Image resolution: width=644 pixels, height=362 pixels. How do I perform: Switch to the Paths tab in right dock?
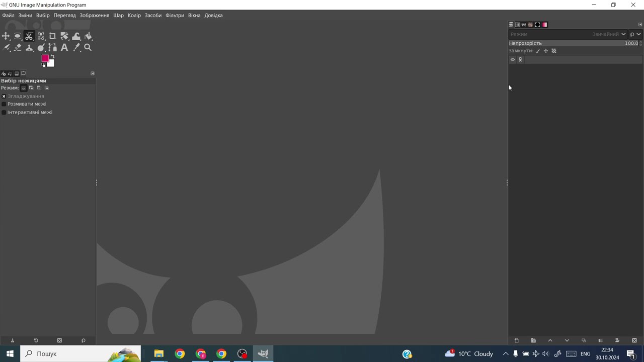click(x=524, y=25)
